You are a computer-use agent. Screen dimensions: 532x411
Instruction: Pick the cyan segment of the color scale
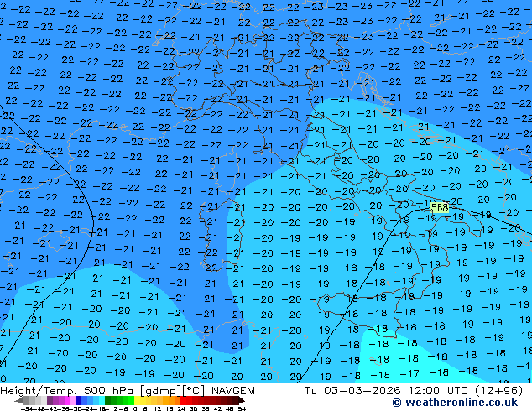coord(102,400)
